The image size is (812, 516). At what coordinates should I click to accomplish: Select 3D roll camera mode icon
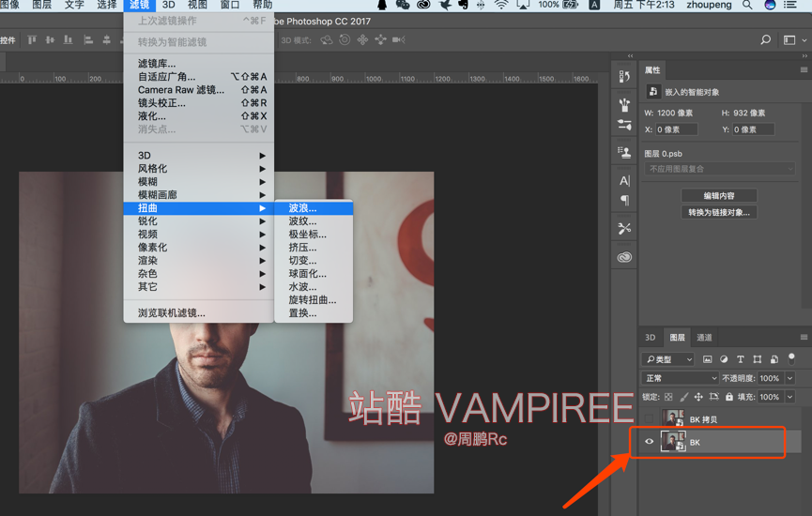pyautogui.click(x=345, y=39)
